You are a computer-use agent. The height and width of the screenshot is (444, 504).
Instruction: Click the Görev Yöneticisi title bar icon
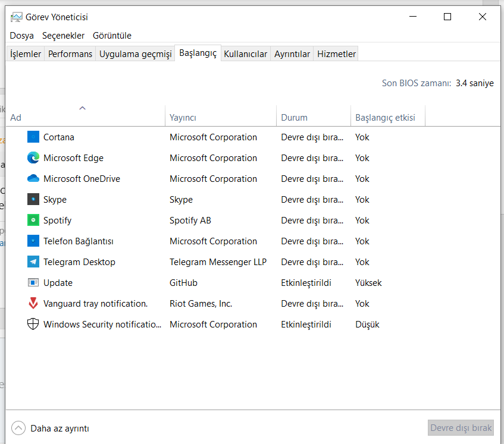tap(17, 17)
